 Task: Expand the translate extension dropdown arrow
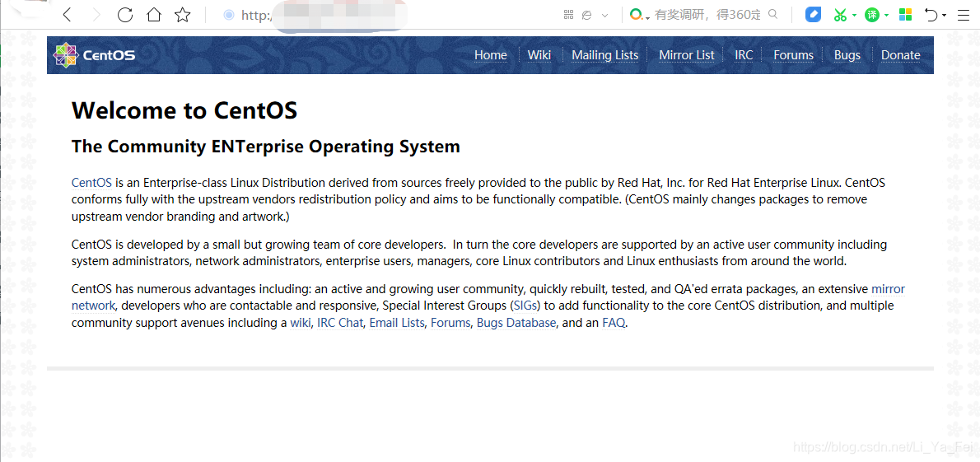[886, 16]
